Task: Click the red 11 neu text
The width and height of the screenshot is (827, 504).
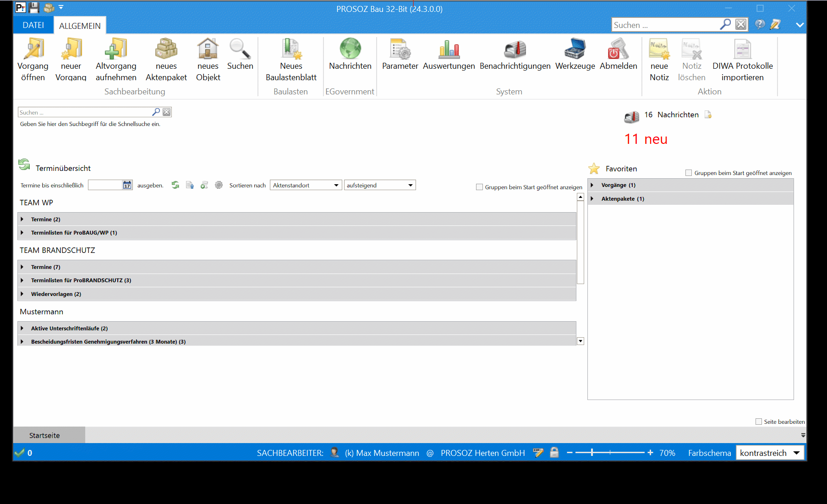Action: (x=646, y=139)
